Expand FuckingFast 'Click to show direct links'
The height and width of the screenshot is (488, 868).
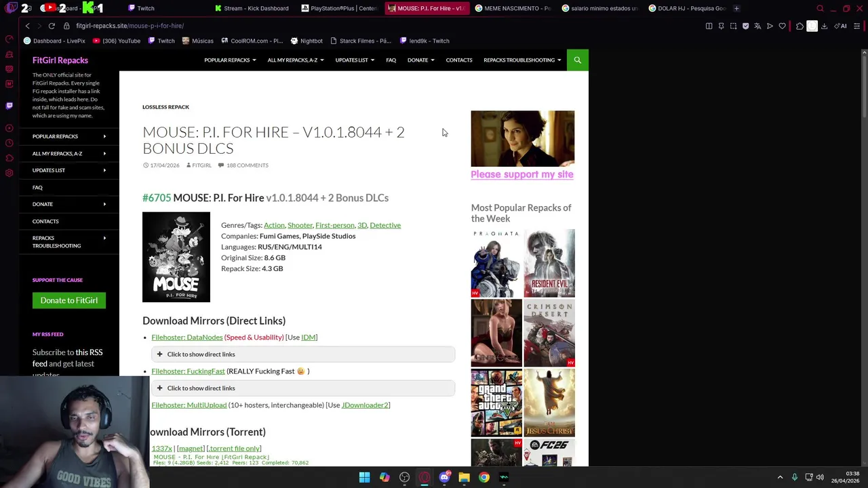click(303, 388)
